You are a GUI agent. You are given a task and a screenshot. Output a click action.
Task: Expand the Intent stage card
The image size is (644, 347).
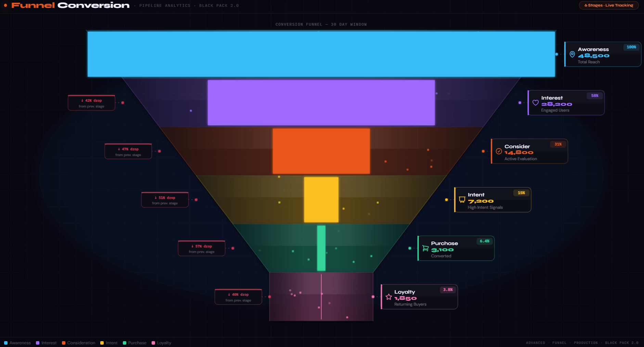pos(492,200)
